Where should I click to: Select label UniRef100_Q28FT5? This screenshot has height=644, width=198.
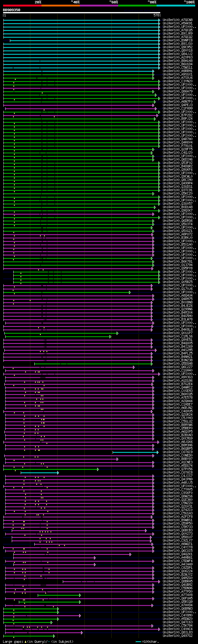point(178,149)
